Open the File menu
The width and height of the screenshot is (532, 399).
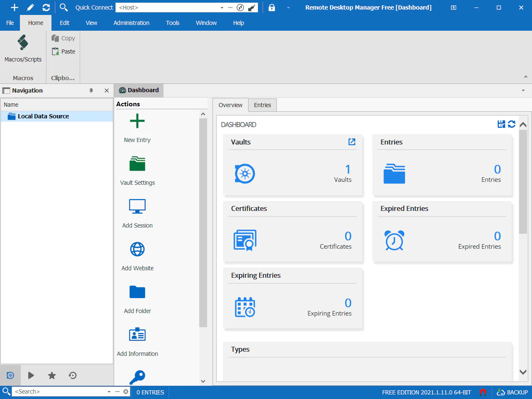click(x=10, y=23)
